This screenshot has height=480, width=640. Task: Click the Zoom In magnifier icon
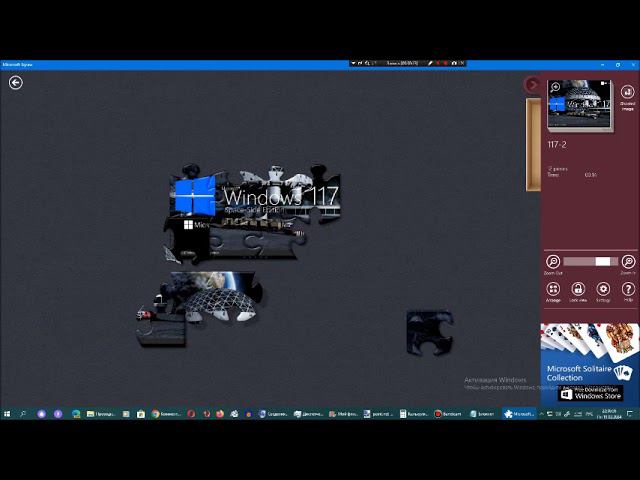628,261
